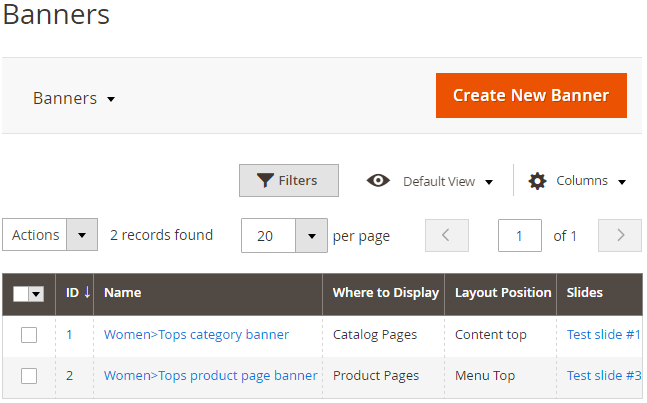This screenshot has width=647, height=403.
Task: Open Women>Tops category banner link
Action: (x=196, y=335)
